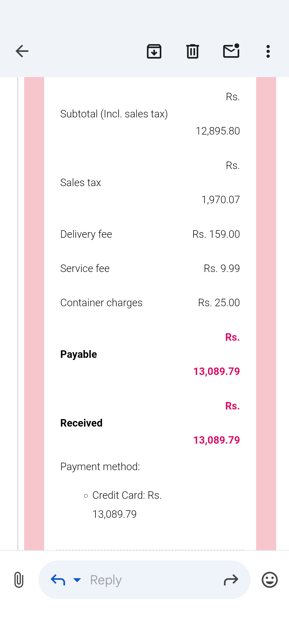
Task: Archive this email
Action: pyautogui.click(x=154, y=51)
